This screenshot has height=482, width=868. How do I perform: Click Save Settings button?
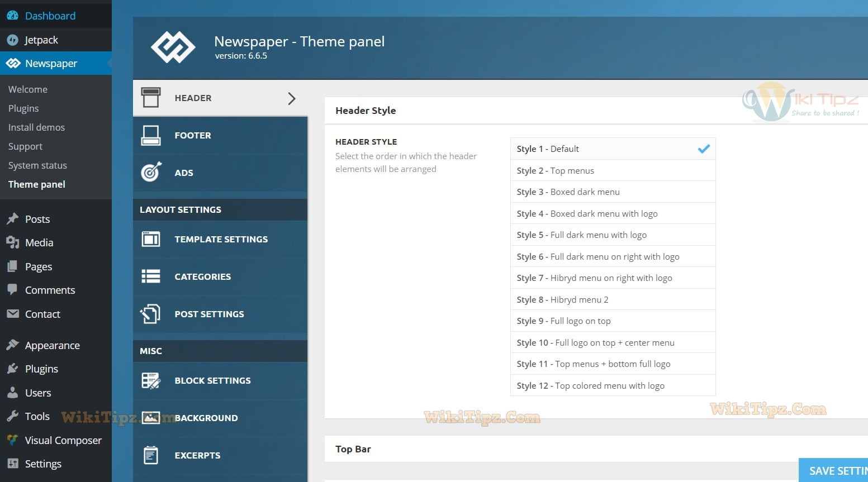coord(833,470)
